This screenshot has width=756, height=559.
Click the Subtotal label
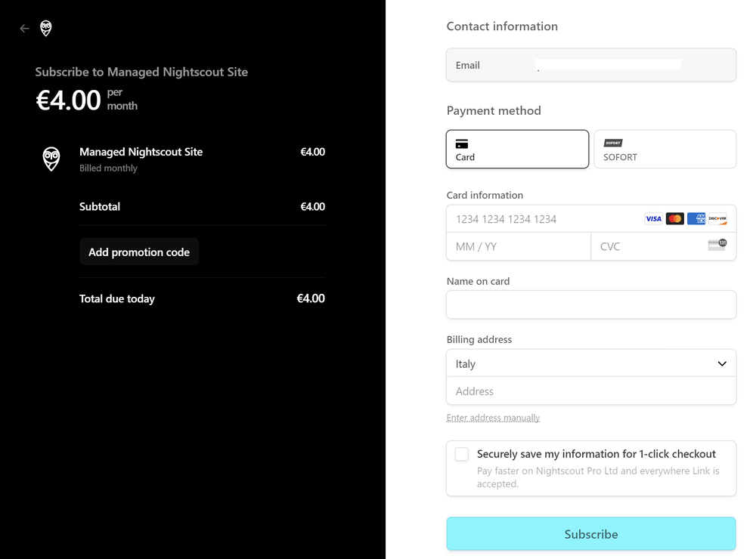(x=99, y=207)
